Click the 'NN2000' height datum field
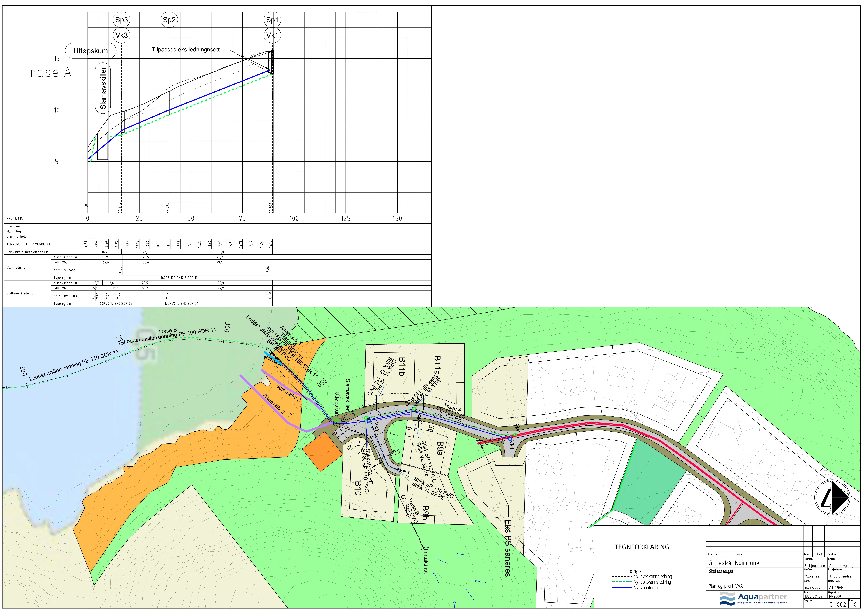The image size is (868, 613). pyautogui.click(x=835, y=596)
